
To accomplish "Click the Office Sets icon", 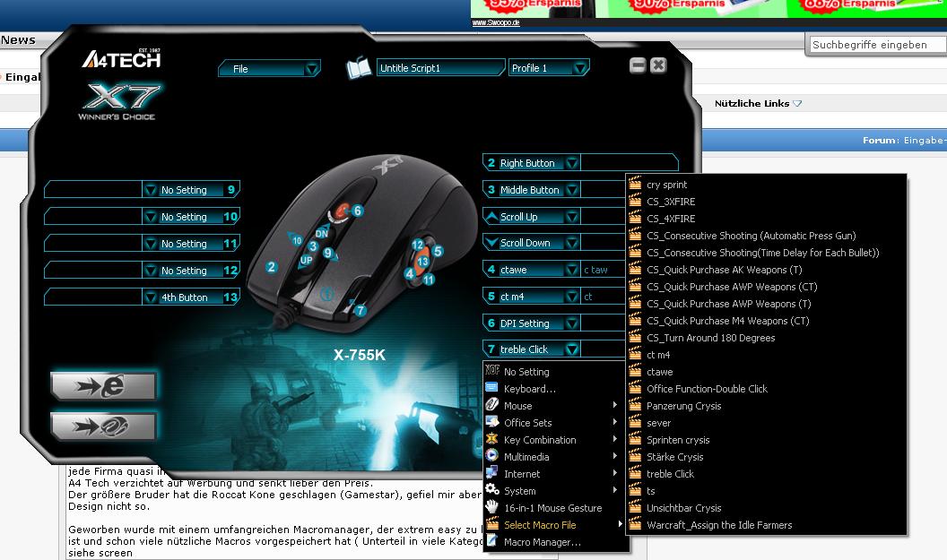I will point(492,422).
